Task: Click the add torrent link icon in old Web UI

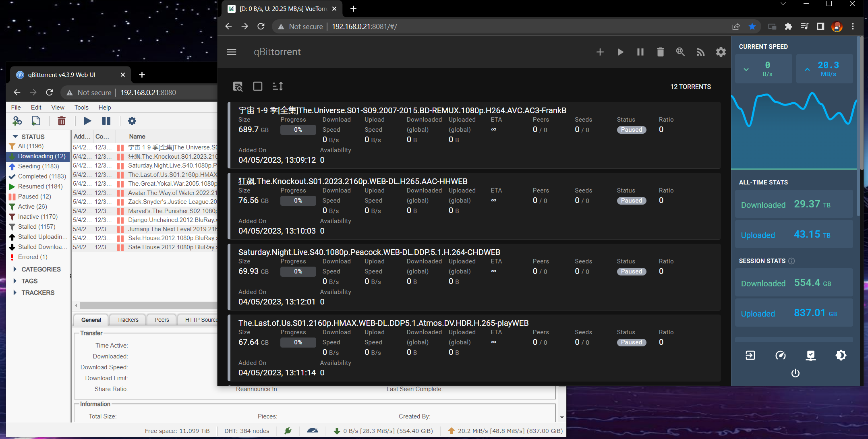Action: tap(17, 121)
